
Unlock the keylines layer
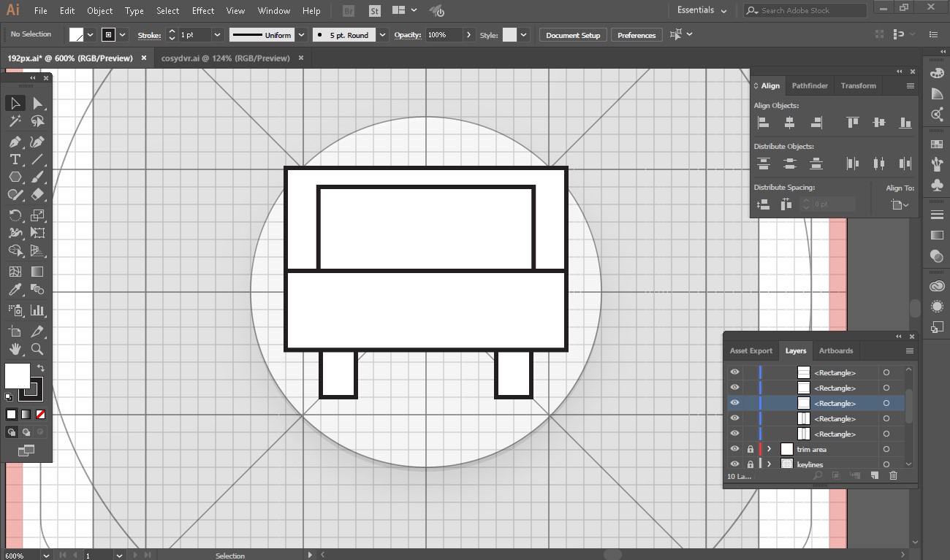tap(750, 464)
